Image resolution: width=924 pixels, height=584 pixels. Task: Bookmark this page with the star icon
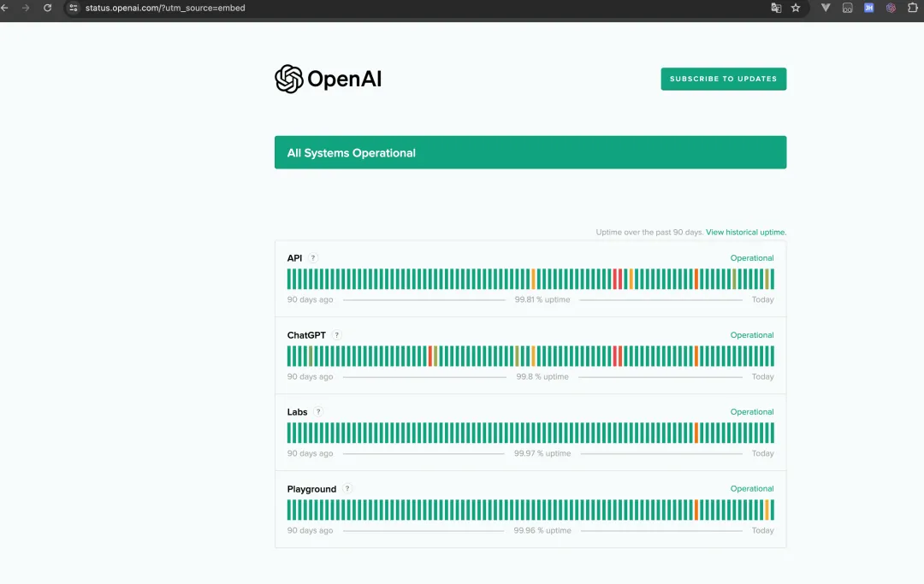(796, 8)
